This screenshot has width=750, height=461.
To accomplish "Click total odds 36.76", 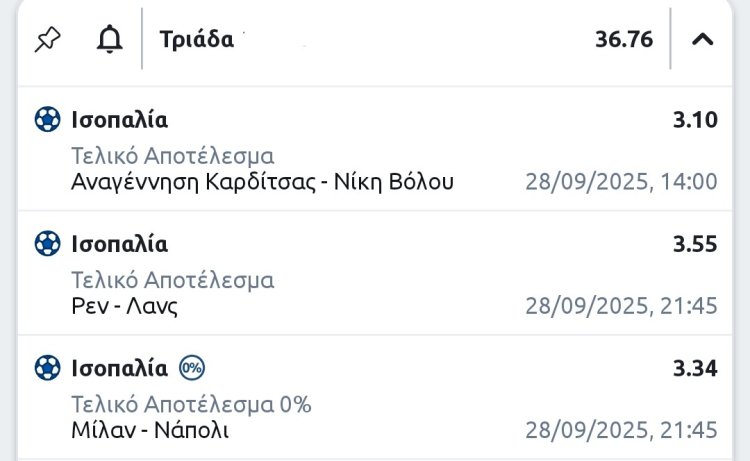I will pos(624,40).
